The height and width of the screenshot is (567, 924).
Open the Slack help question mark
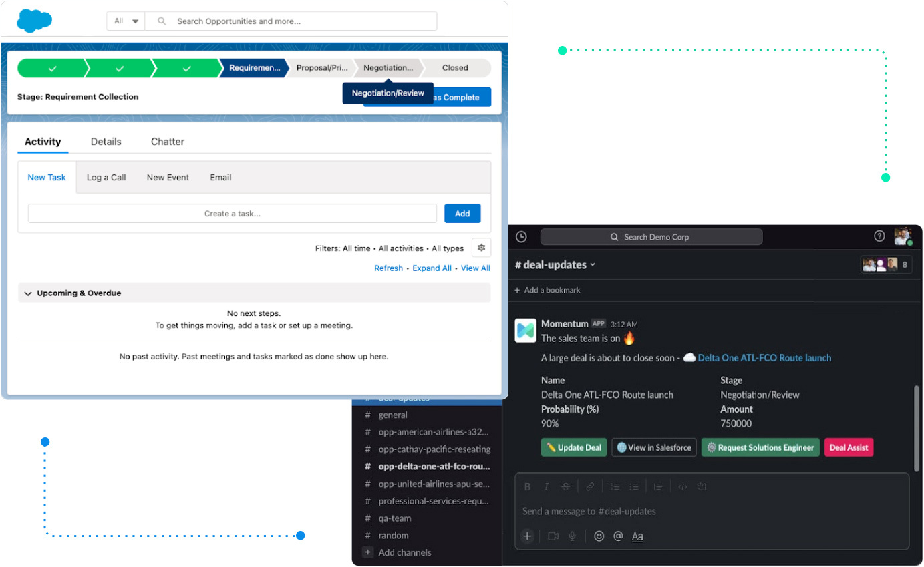879,236
